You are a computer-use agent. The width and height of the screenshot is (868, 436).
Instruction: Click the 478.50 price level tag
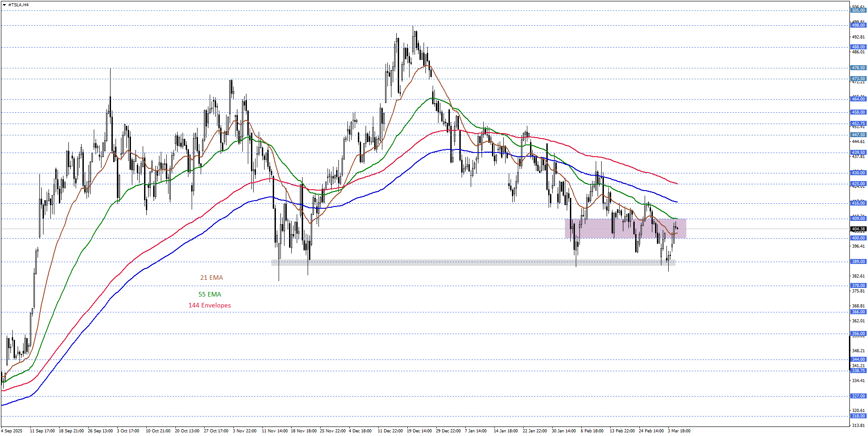[858, 68]
